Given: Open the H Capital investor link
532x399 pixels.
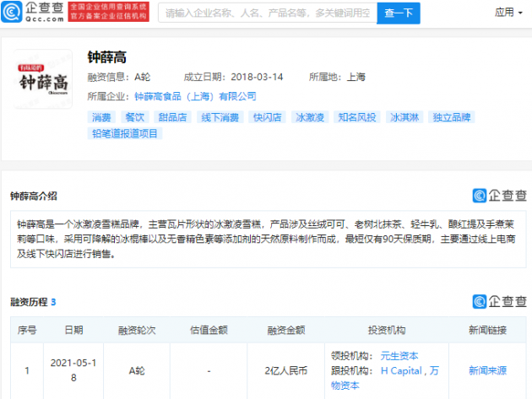Looking at the screenshot, I should pos(401,370).
